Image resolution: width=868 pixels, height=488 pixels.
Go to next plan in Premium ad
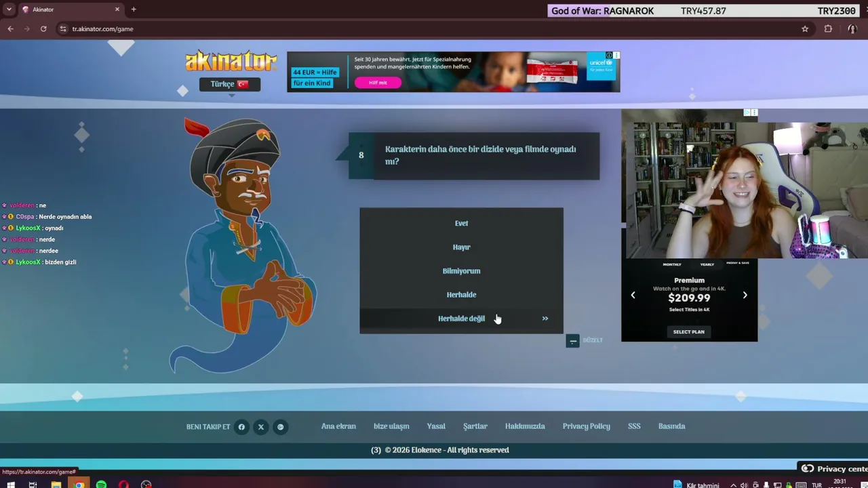(745, 295)
